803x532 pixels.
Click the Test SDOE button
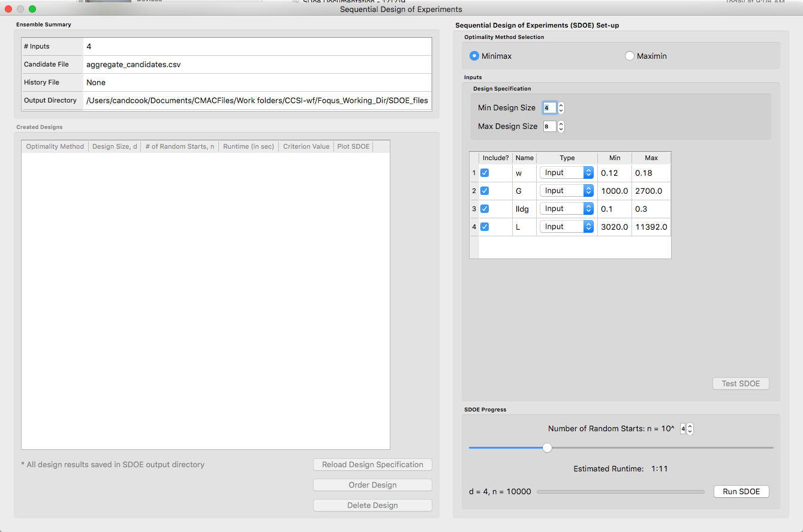[741, 383]
